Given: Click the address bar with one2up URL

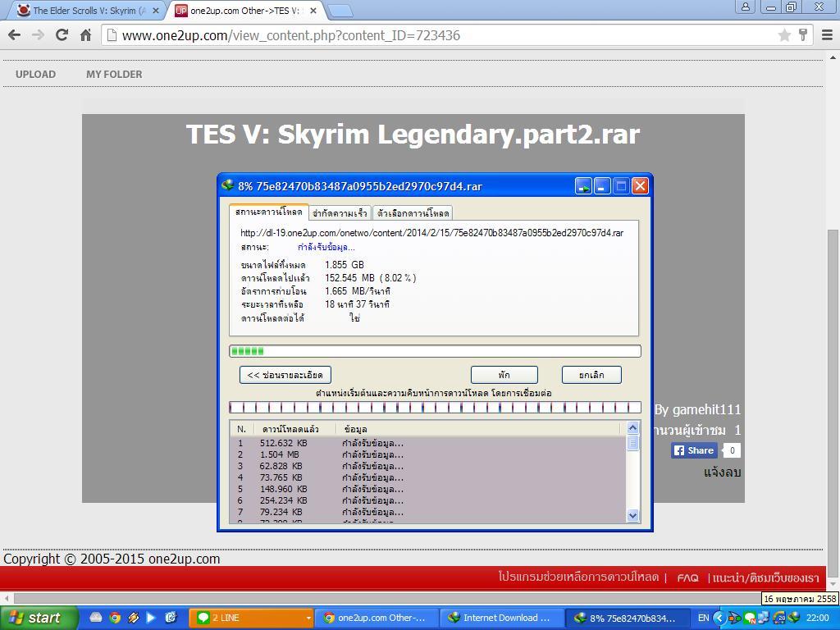Looking at the screenshot, I should 440,35.
